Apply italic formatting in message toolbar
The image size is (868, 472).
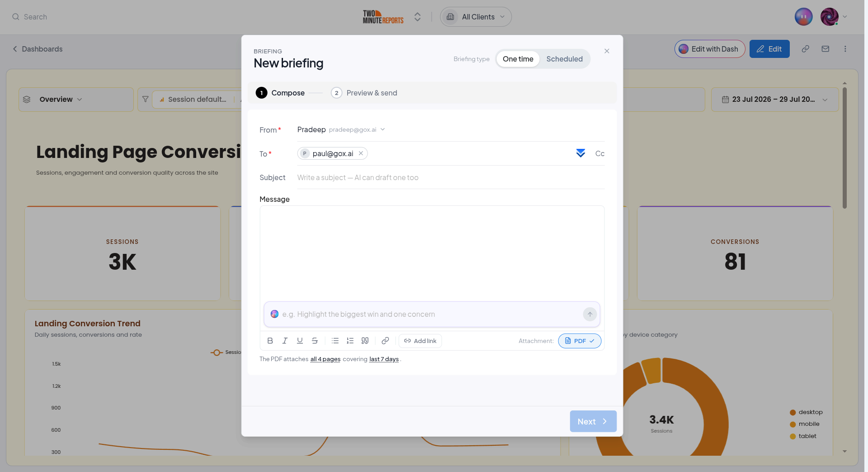point(285,341)
